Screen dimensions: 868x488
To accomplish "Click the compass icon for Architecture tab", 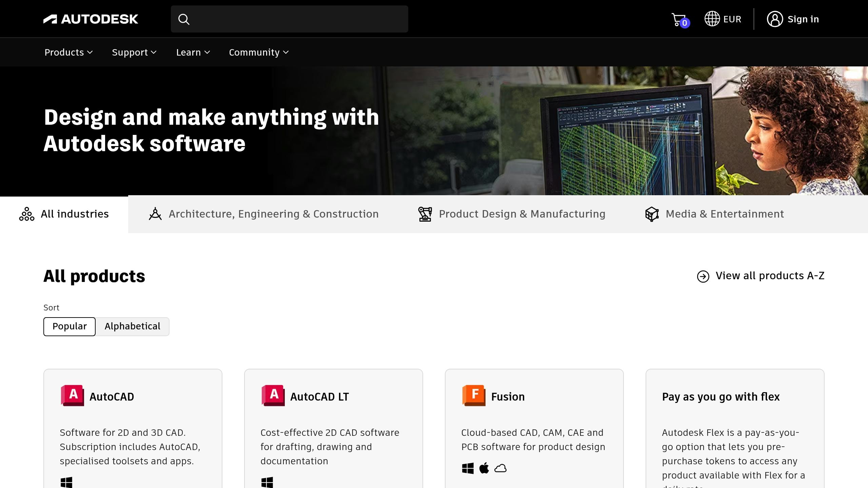I will click(x=155, y=214).
